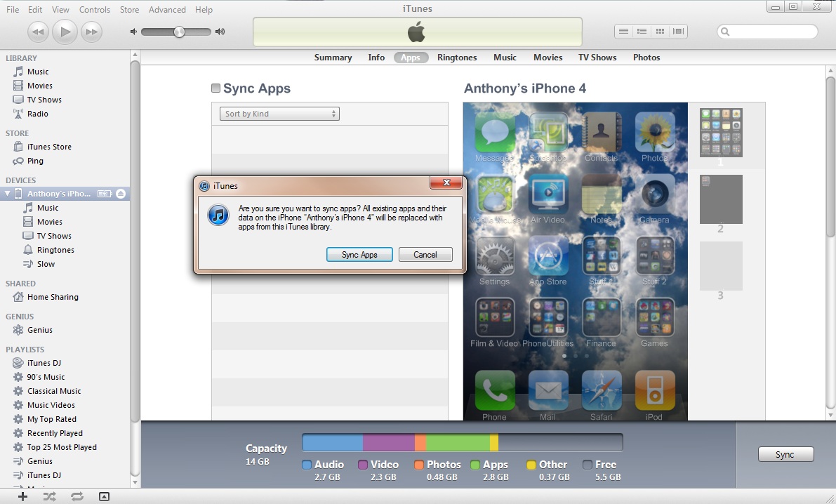Image resolution: width=836 pixels, height=504 pixels.
Task: Click the add playlist plus icon
Action: [x=22, y=496]
